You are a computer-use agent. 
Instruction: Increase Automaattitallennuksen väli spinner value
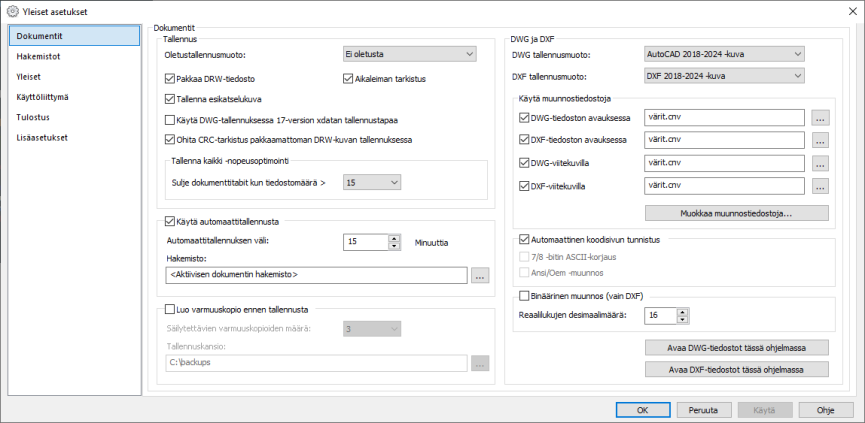click(394, 238)
